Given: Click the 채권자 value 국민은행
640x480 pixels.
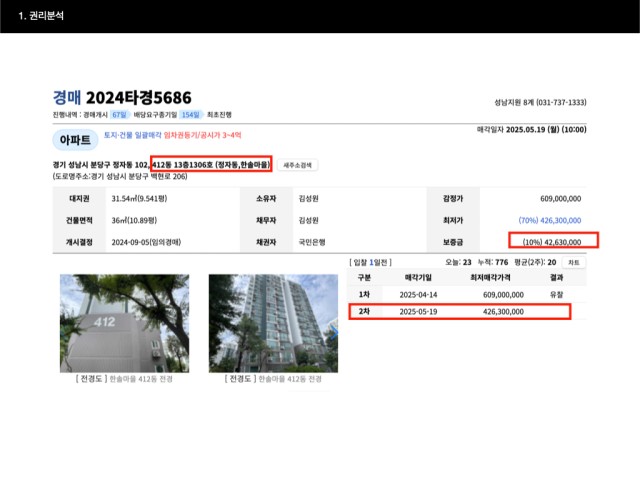Looking at the screenshot, I should coord(312,242).
